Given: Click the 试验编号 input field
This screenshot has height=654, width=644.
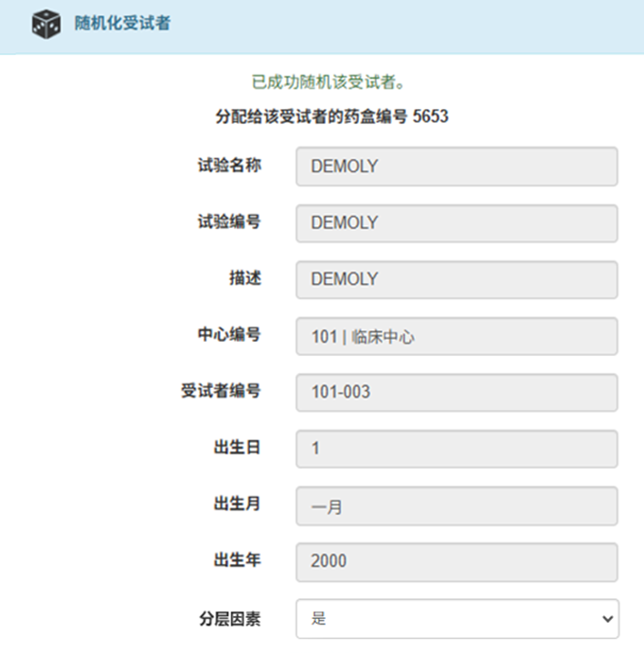Looking at the screenshot, I should (456, 223).
